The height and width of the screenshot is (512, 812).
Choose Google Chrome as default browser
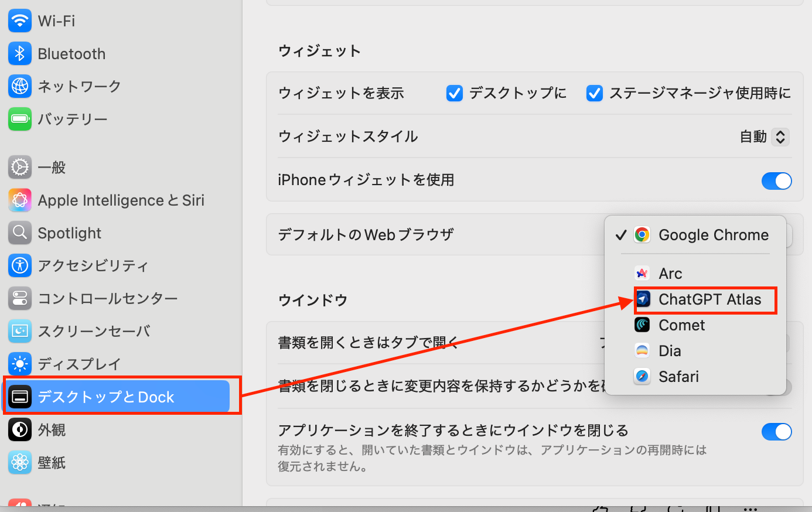coord(695,235)
